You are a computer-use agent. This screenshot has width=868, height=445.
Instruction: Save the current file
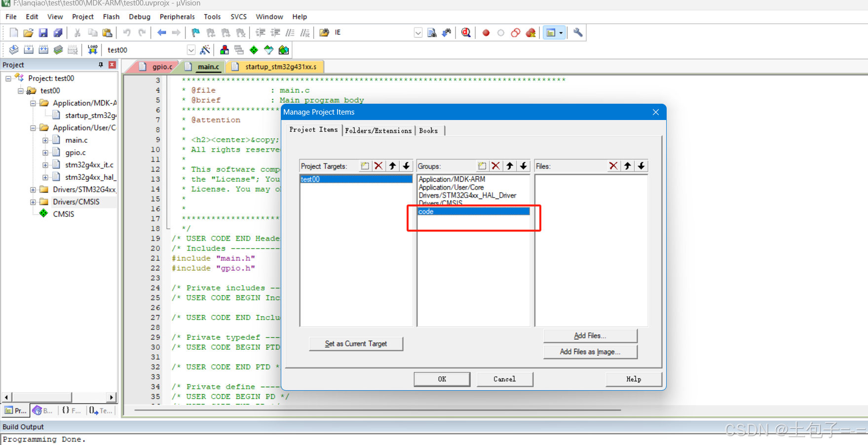tap(43, 33)
